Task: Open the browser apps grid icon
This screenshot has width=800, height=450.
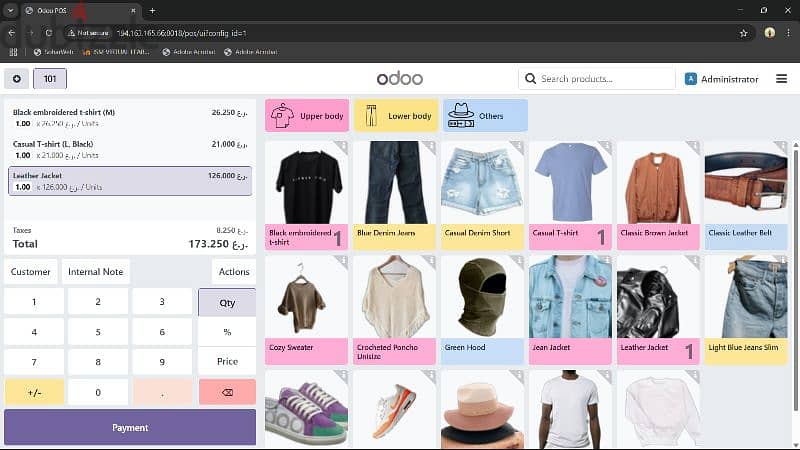Action: click(x=13, y=52)
